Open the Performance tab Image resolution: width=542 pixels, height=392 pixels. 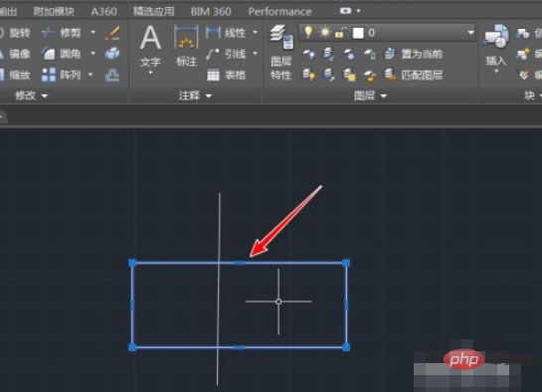point(280,12)
